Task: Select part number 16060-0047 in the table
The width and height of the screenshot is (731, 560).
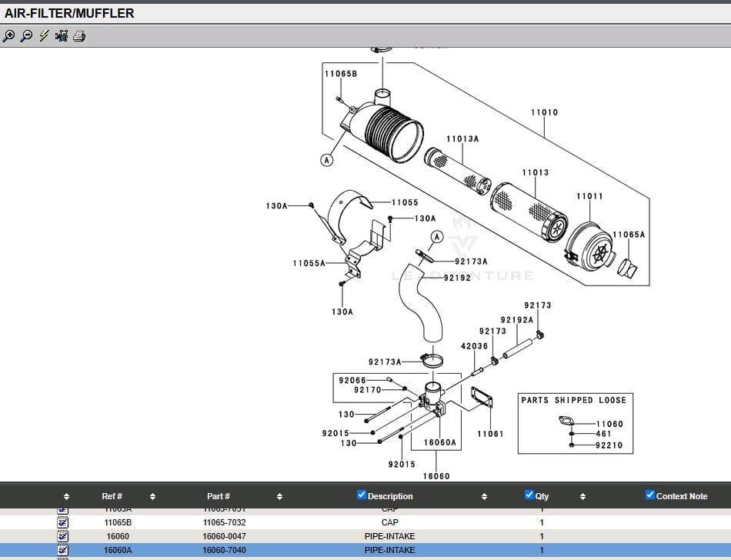Action: (x=224, y=536)
